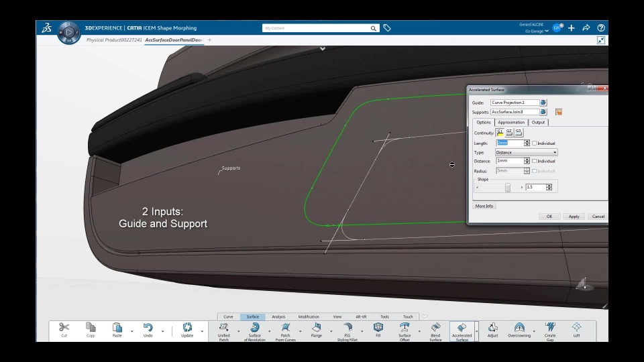Select G1 continuity option
The height and width of the screenshot is (362, 644).
pos(500,132)
